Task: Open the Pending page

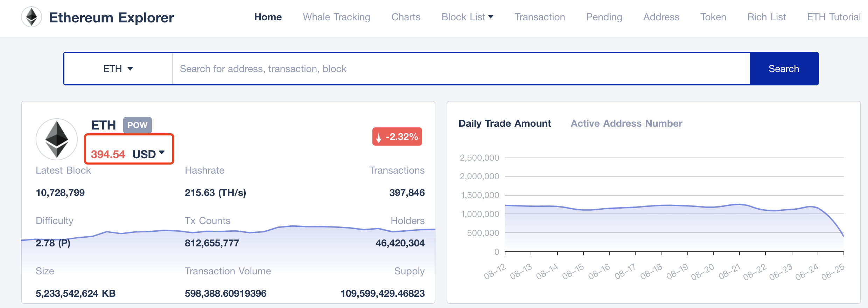Action: [604, 17]
